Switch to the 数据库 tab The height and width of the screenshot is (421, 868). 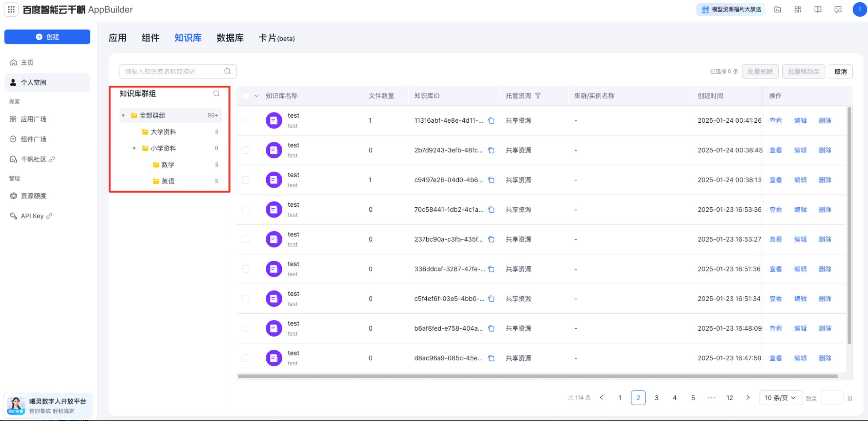coord(230,38)
